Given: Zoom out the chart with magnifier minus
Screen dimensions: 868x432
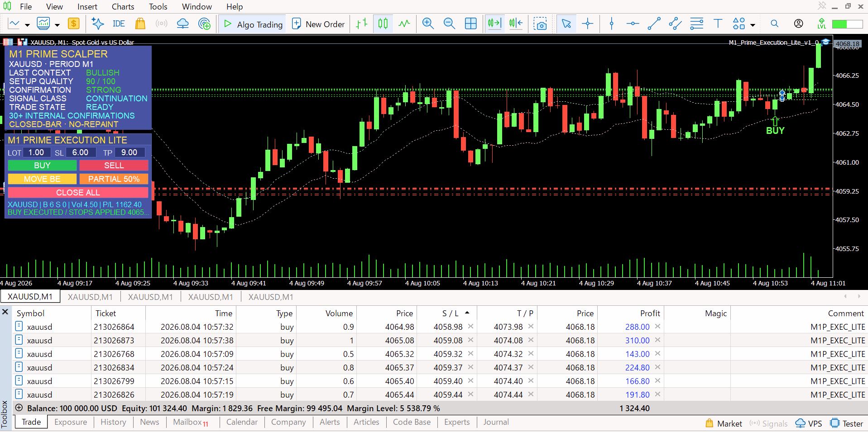Looking at the screenshot, I should tap(449, 24).
